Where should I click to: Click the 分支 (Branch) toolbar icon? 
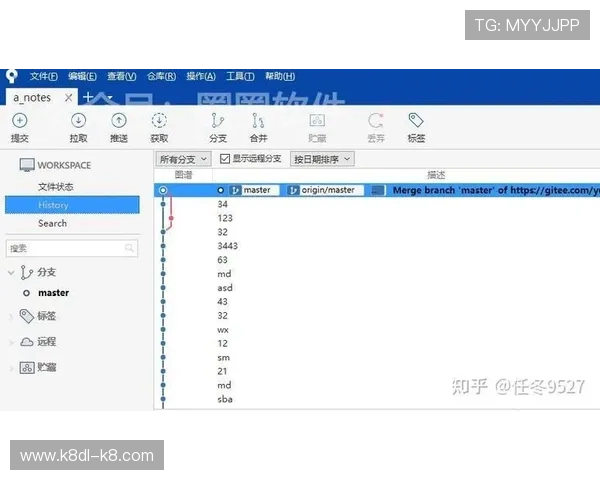(218, 121)
